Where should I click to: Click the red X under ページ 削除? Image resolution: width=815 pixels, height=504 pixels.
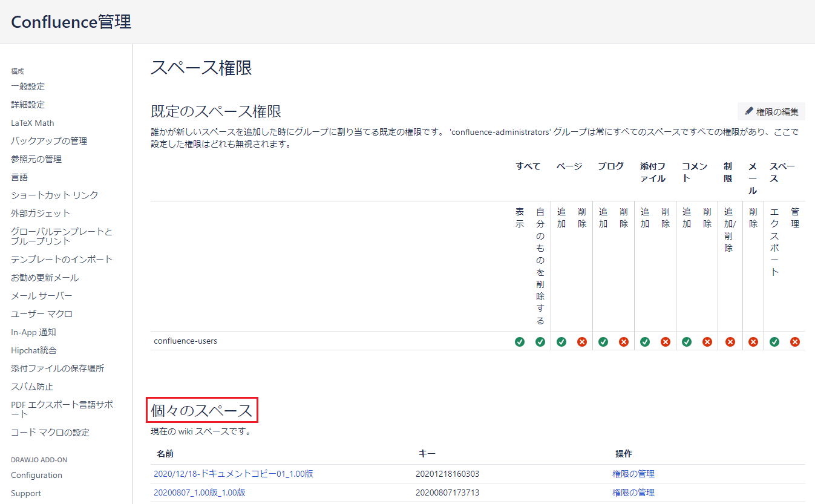tap(582, 342)
